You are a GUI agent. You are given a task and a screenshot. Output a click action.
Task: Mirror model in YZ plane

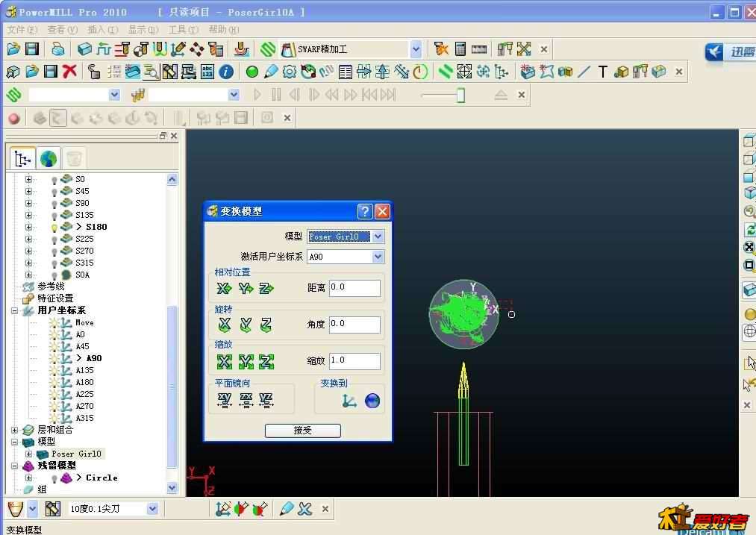coord(266,400)
